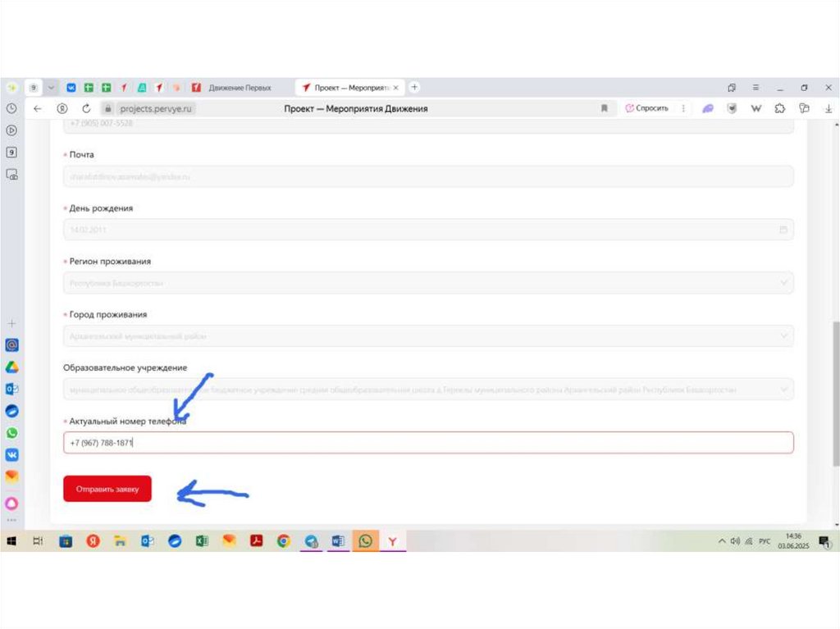Open the downloads arrow icon
The width and height of the screenshot is (840, 629).
coord(829,109)
